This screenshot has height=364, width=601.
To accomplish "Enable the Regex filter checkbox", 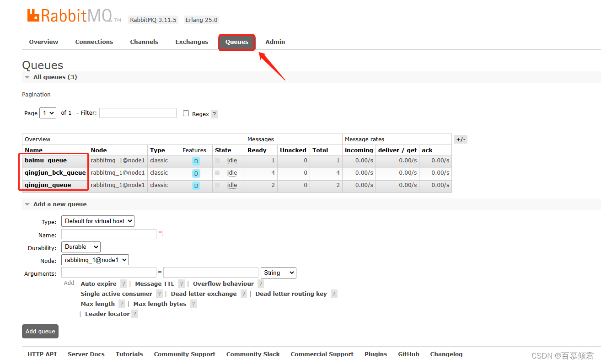I will pyautogui.click(x=186, y=113).
